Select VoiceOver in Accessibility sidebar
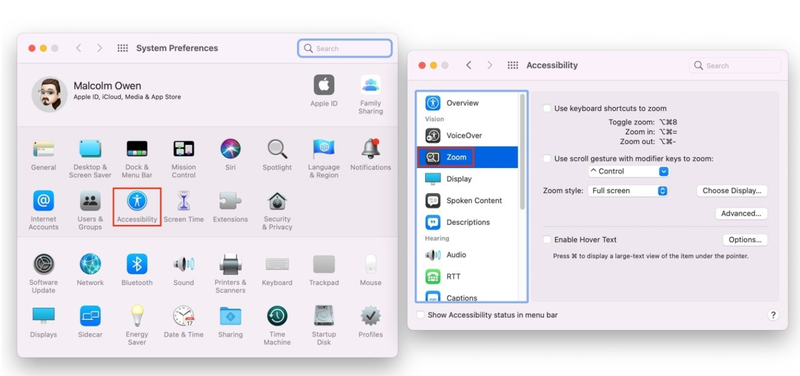800x376 pixels. point(467,136)
